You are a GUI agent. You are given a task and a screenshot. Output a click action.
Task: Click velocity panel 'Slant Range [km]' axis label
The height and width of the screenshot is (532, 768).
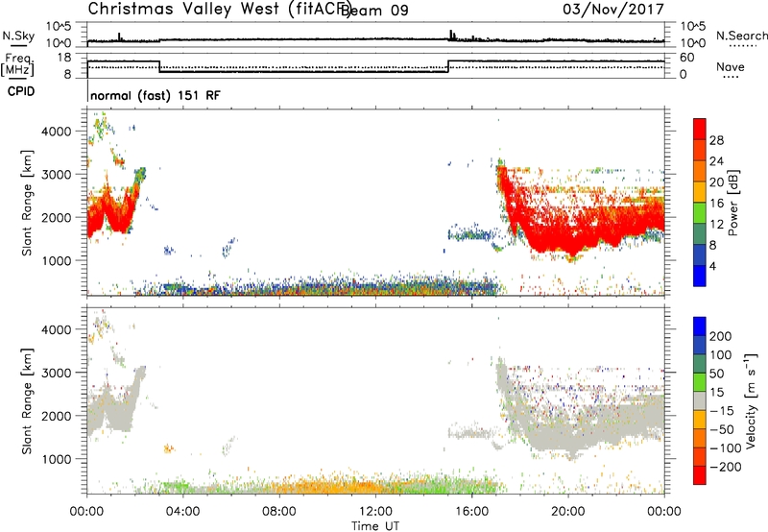(x=27, y=400)
